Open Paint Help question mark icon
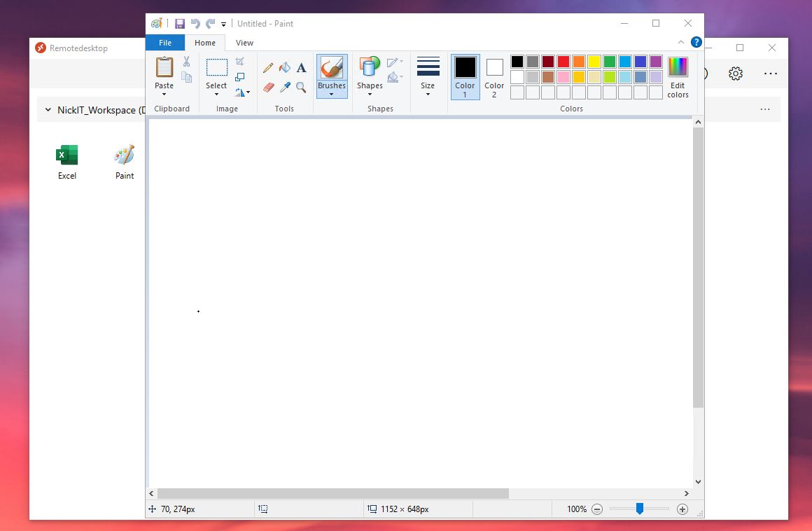The image size is (812, 531). (696, 43)
